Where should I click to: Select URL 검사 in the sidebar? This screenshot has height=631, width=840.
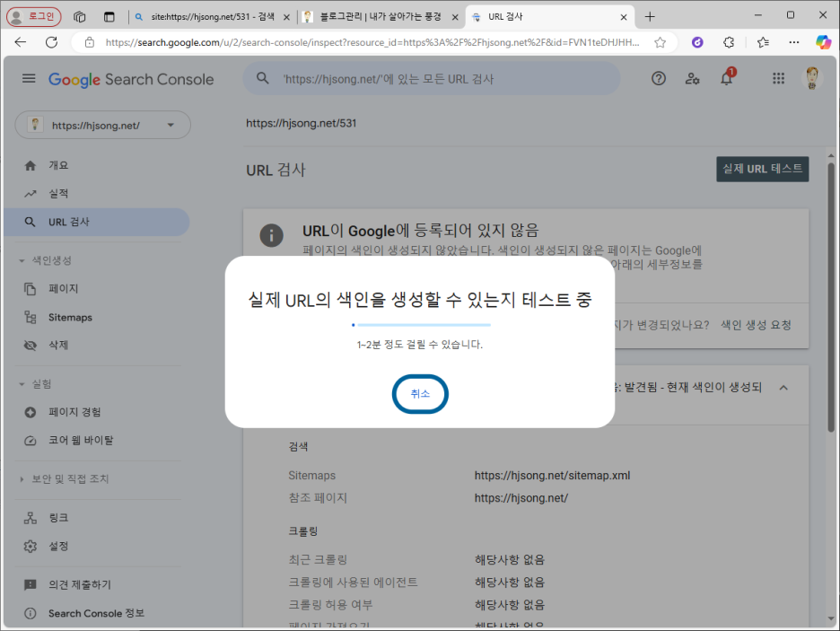pyautogui.click(x=96, y=222)
